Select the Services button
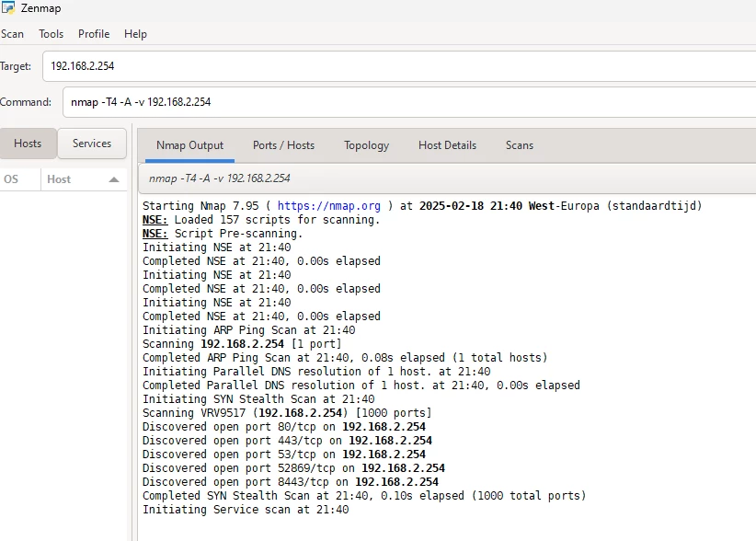 click(92, 144)
